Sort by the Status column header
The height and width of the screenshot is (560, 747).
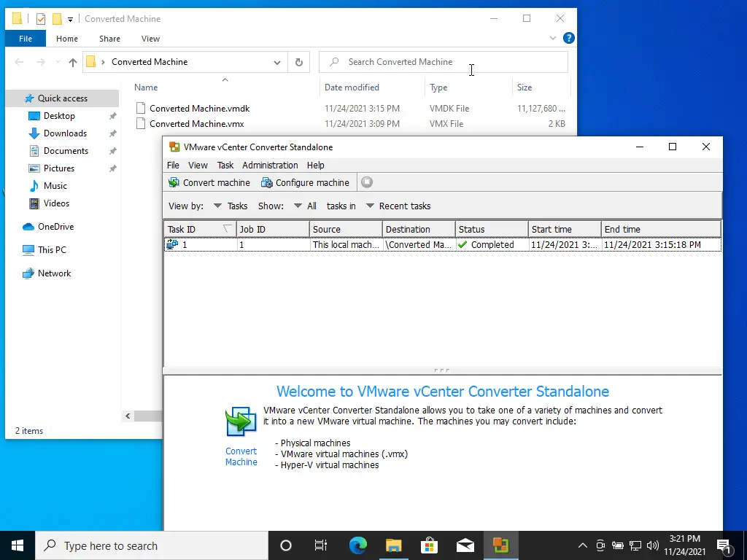(492, 229)
